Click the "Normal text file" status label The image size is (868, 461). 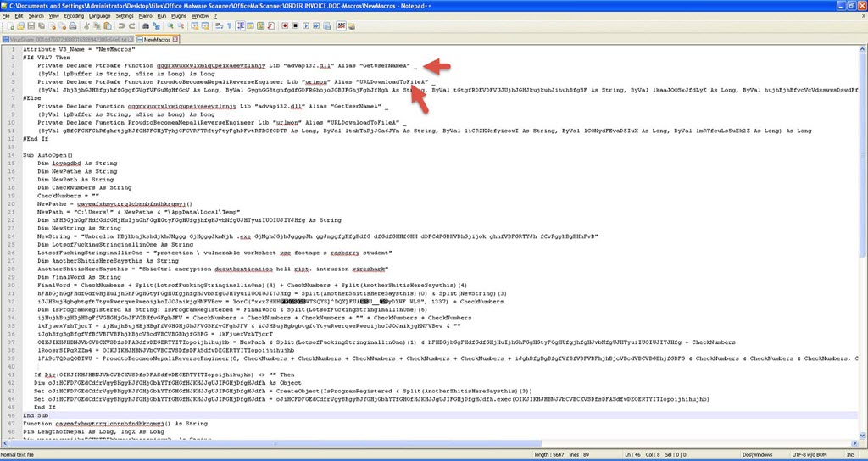pos(17,454)
